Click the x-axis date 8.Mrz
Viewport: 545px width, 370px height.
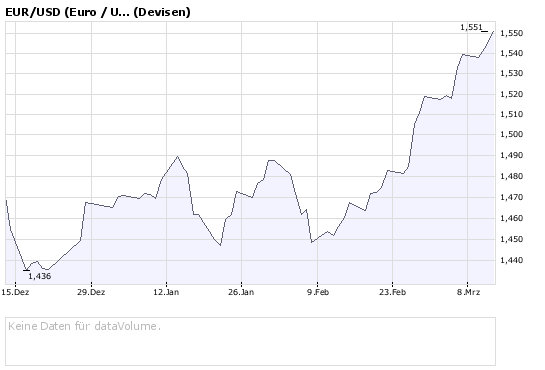click(468, 292)
